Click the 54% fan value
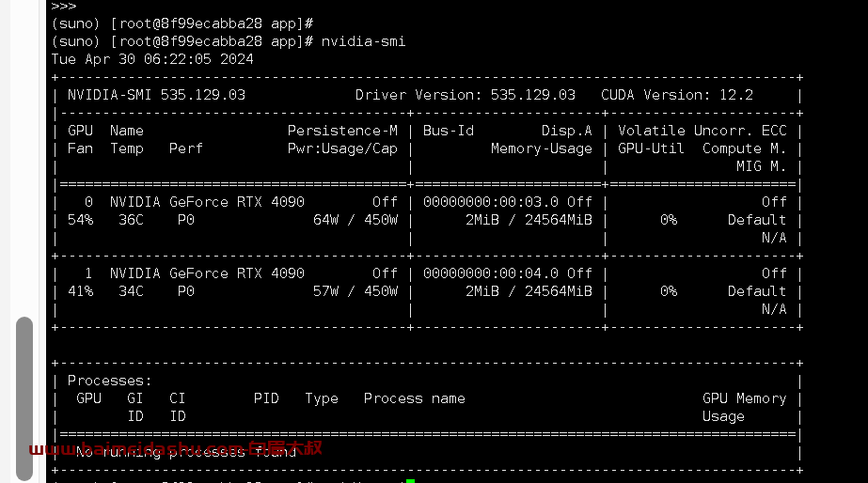The width and height of the screenshot is (868, 483). [80, 220]
